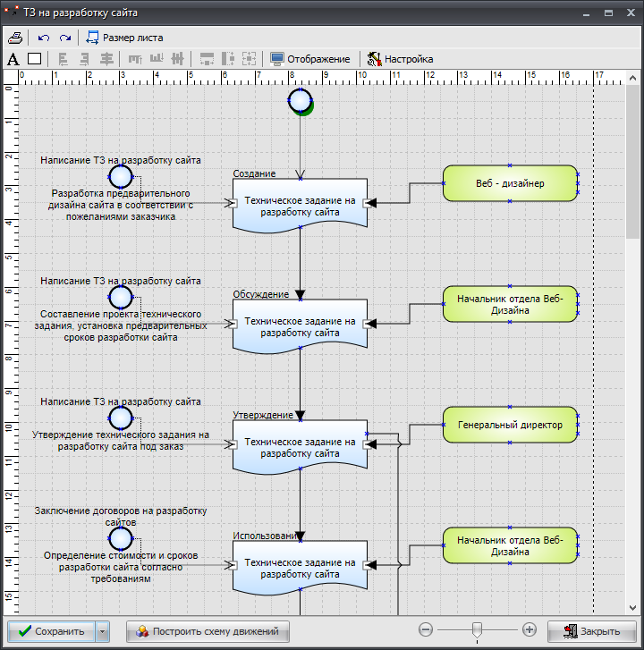Select the rectangle shape tool
The width and height of the screenshot is (644, 650).
click(x=34, y=59)
